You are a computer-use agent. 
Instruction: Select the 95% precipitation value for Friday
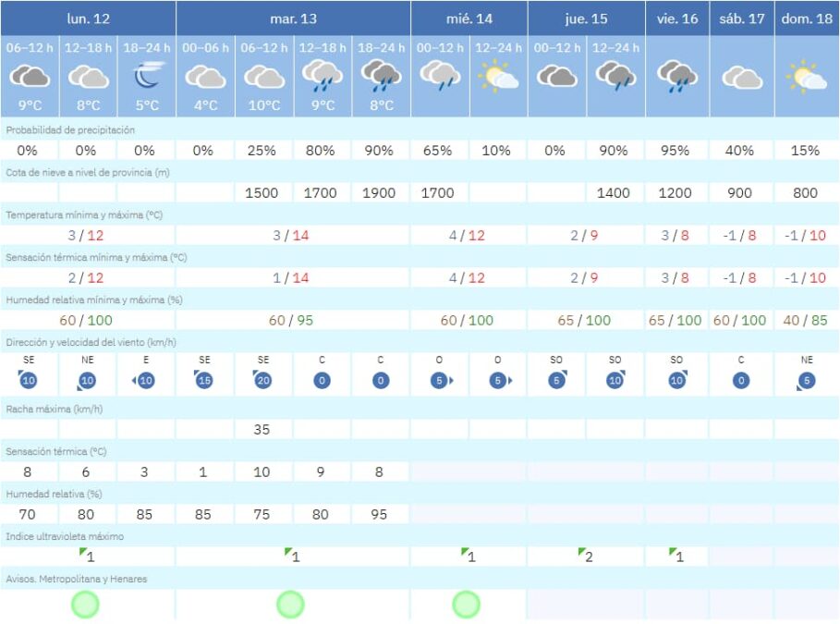pos(676,148)
